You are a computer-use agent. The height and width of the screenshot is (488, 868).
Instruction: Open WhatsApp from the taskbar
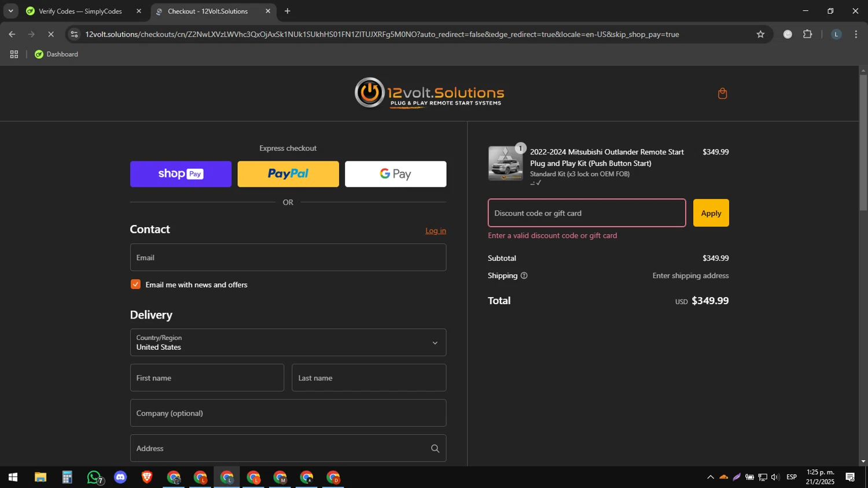pos(94,478)
